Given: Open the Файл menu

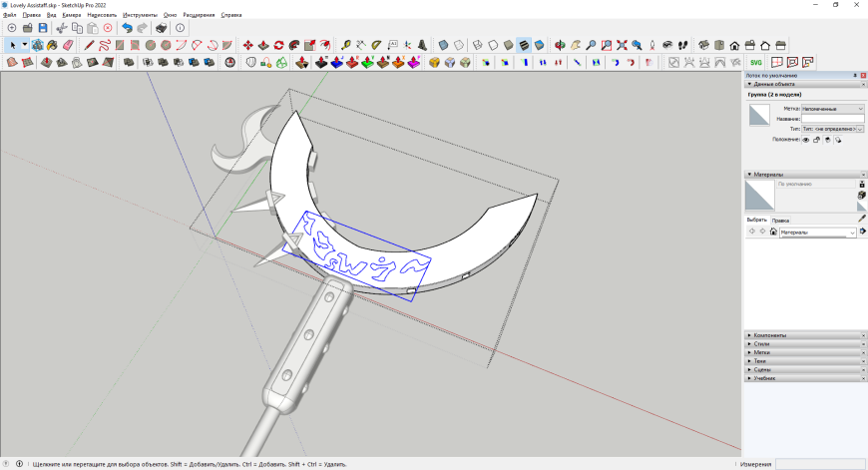Looking at the screenshot, I should click(x=9, y=15).
